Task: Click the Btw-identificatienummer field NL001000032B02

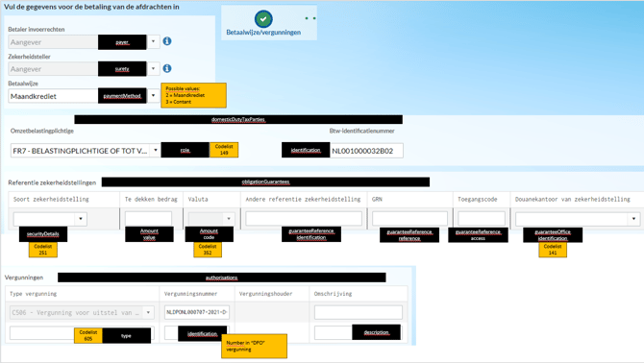Action: [367, 151]
